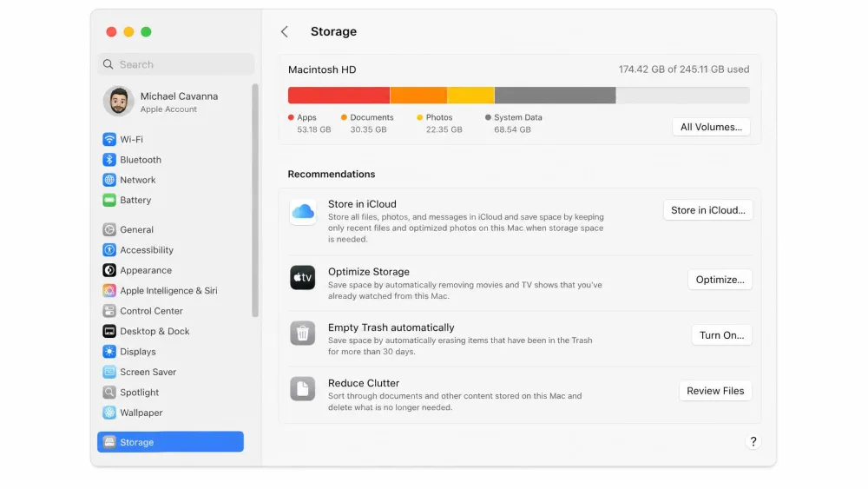Click the Apple Intelligence & Siri icon
This screenshot has width=868, height=489.
(x=109, y=290)
